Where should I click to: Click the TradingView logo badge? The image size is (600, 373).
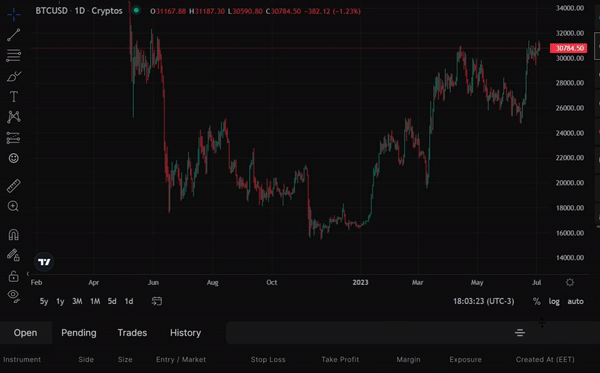coord(44,262)
